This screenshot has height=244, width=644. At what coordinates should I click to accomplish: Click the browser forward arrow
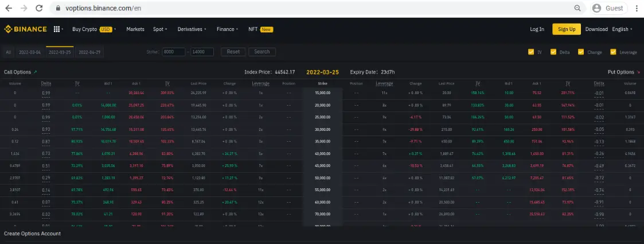pos(24,8)
